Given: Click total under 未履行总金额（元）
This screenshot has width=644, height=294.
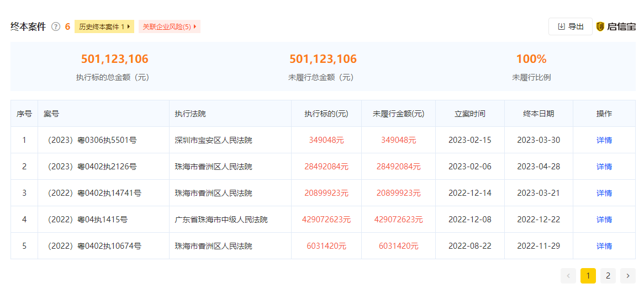Looking at the screenshot, I should click(323, 59).
